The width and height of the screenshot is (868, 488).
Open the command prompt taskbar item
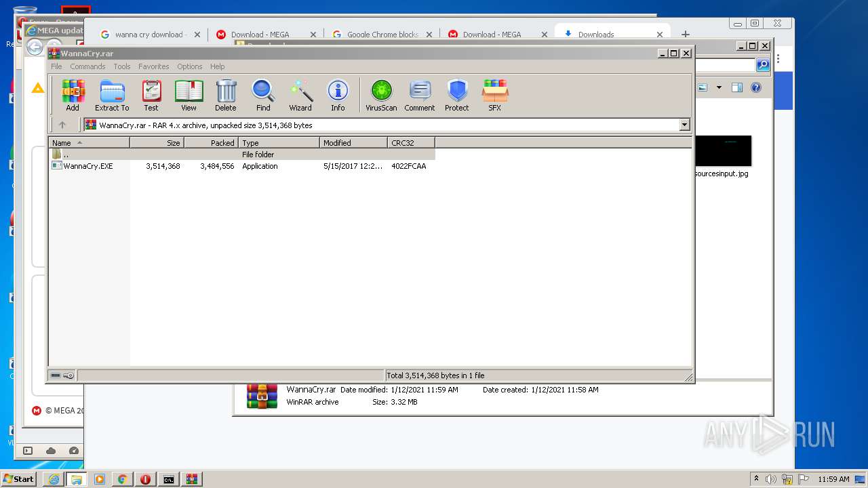pyautogui.click(x=168, y=479)
